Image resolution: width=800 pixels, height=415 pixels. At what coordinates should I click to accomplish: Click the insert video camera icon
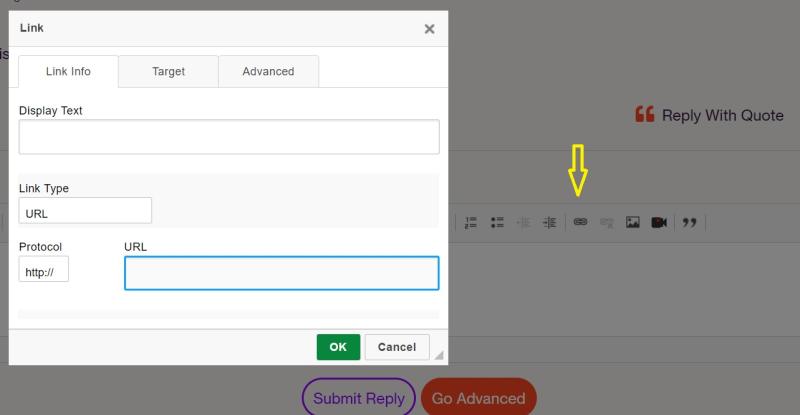click(x=659, y=223)
